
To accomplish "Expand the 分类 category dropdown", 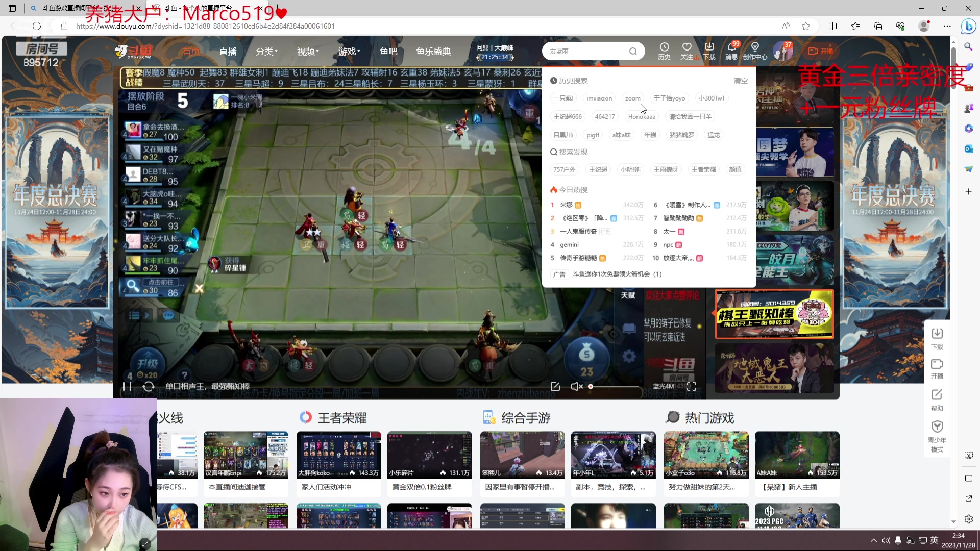I will (266, 52).
